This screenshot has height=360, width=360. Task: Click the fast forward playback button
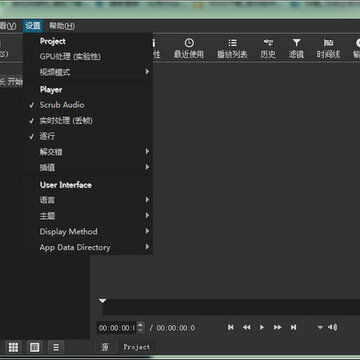[278, 327]
